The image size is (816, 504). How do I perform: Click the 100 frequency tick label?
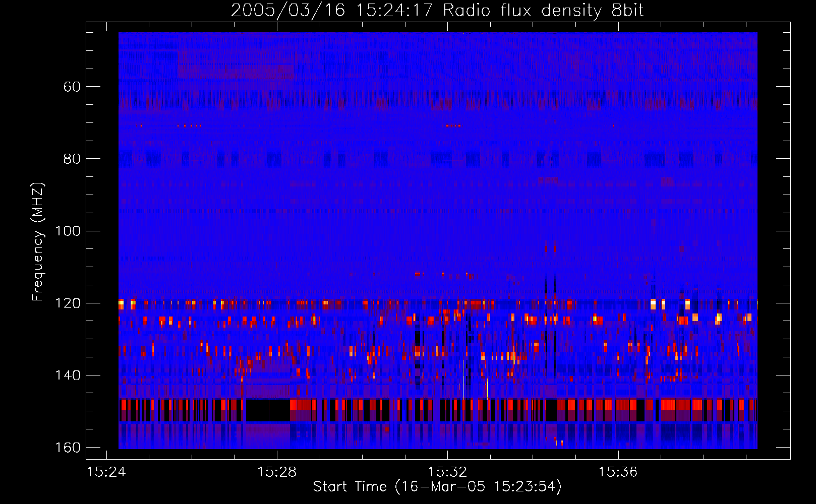point(68,231)
